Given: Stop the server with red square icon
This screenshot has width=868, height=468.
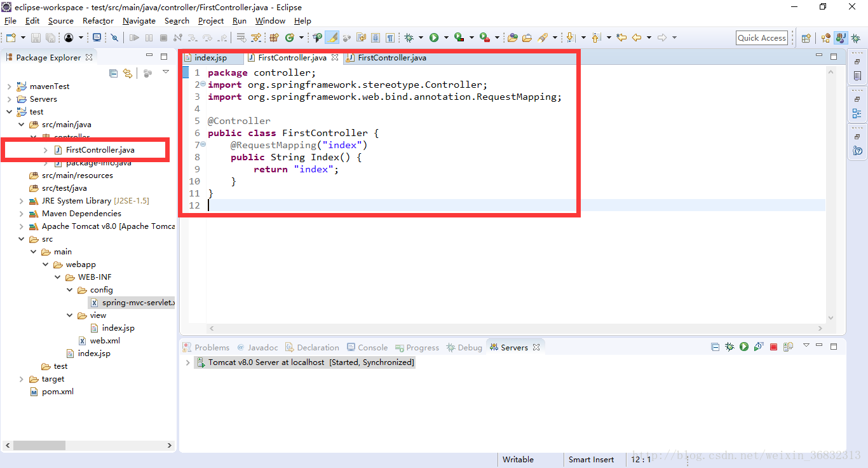Looking at the screenshot, I should (x=773, y=347).
